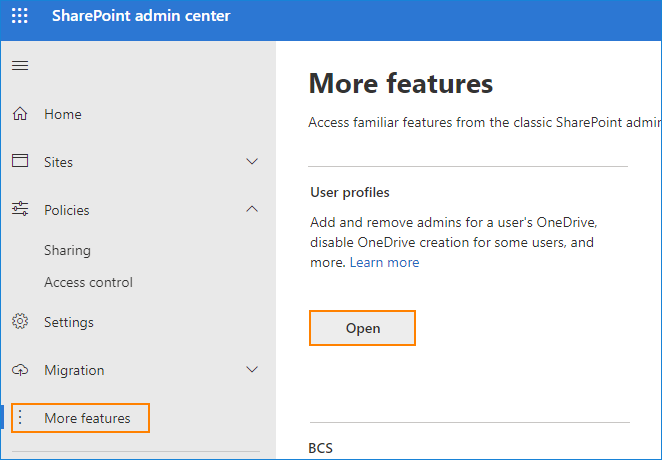Open Sharing under Policies

(68, 250)
